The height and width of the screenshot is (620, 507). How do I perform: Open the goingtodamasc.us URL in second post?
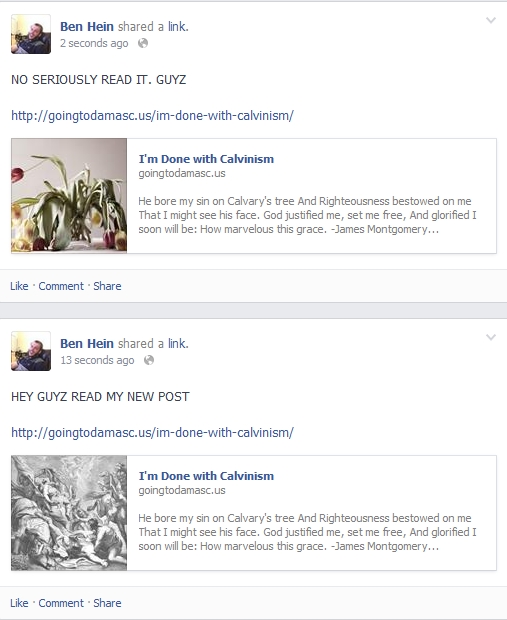(x=152, y=433)
